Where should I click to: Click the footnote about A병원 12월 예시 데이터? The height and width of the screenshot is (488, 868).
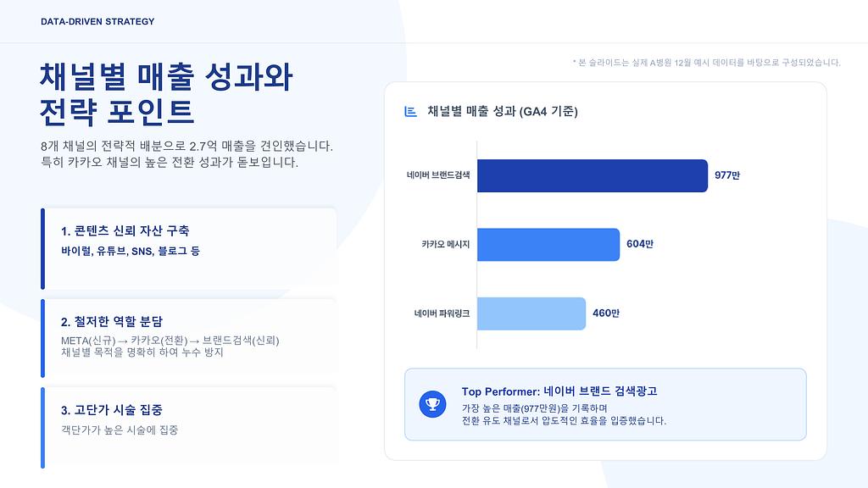tap(707, 63)
